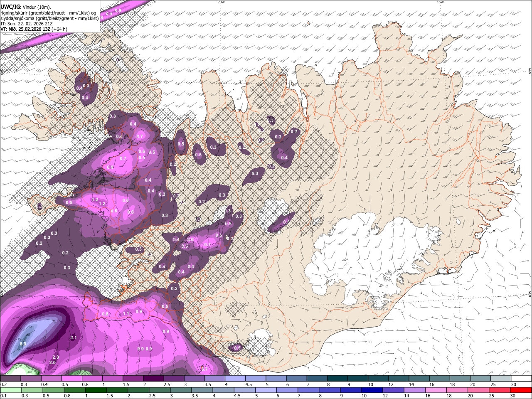This screenshot has width=532, height=399.
Task: Click the '1.1' precipitation value on the map
Action: point(126,313)
